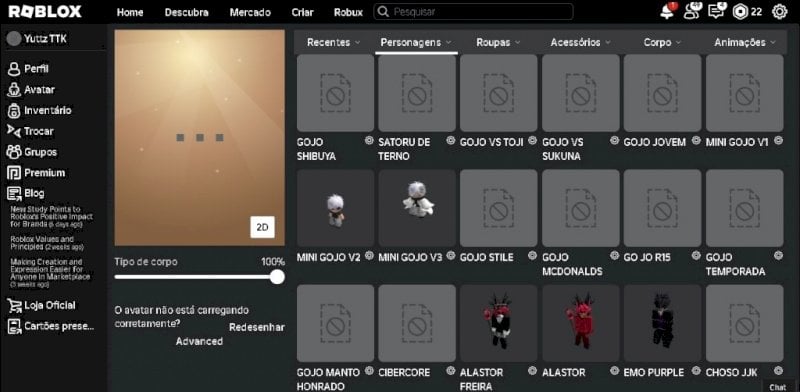Expand the Roupas dropdown tab

[498, 42]
